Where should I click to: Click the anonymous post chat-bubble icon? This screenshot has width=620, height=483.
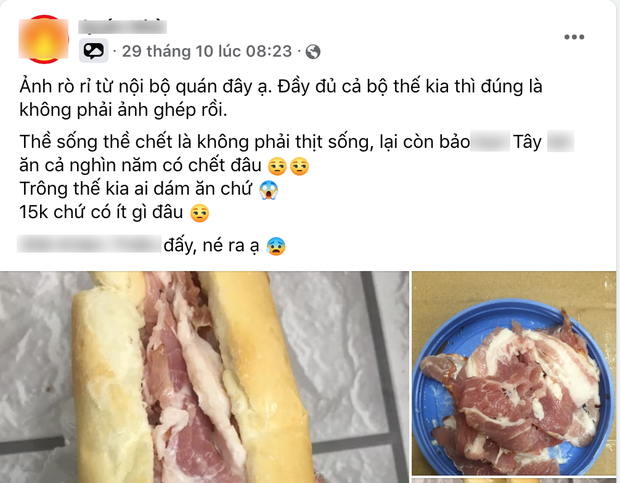click(93, 51)
